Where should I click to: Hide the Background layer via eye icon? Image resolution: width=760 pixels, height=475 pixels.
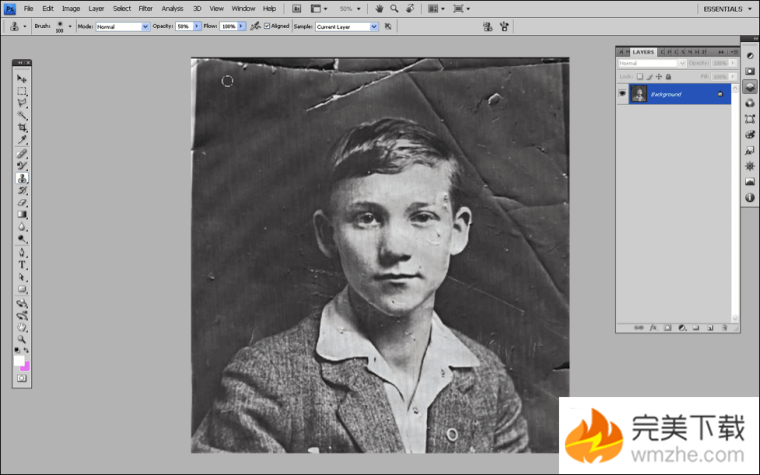(622, 93)
